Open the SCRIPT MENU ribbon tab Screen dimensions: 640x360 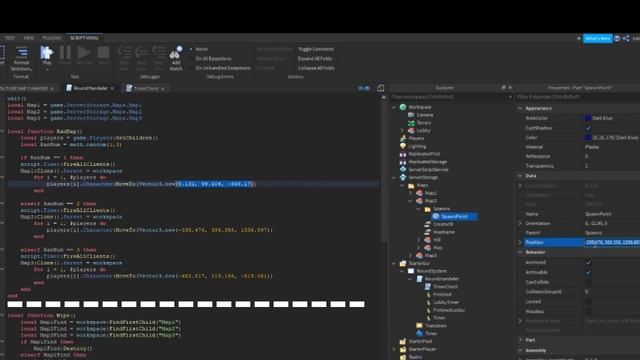[x=84, y=38]
